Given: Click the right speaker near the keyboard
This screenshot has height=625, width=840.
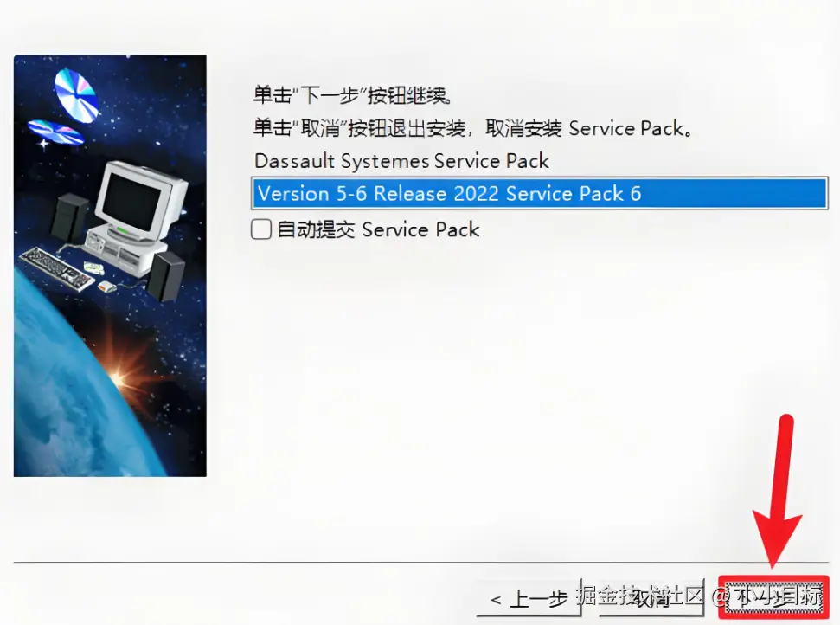Looking at the screenshot, I should tap(166, 275).
